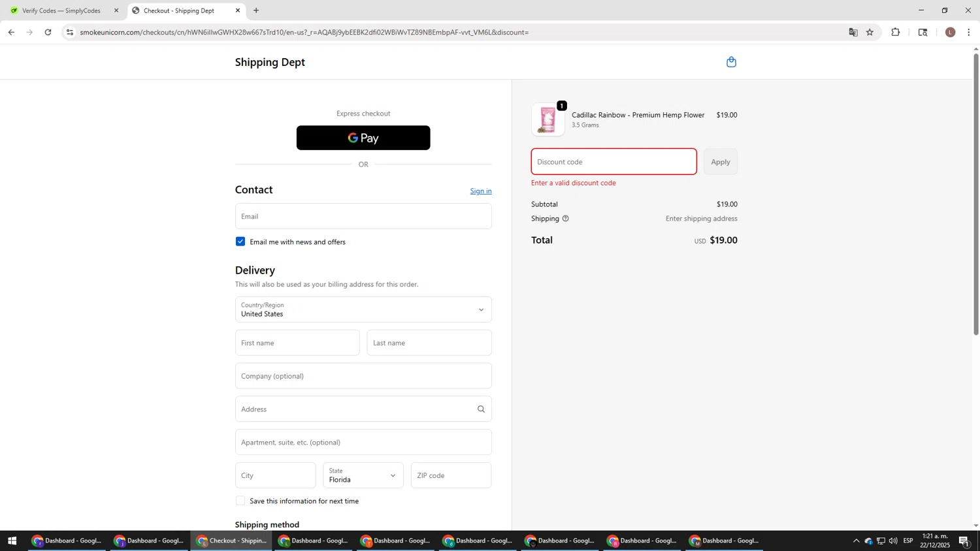Viewport: 980px width, 551px height.
Task: Click the address search magnifier icon
Action: (481, 409)
